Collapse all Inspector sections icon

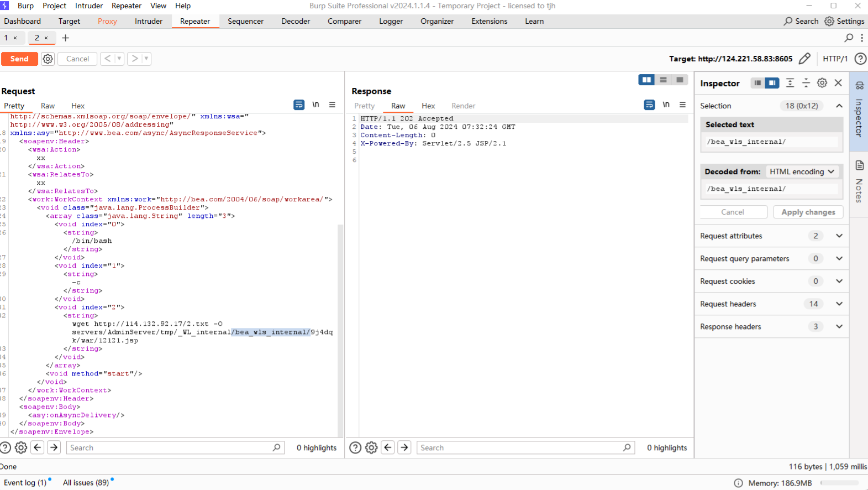coord(806,83)
